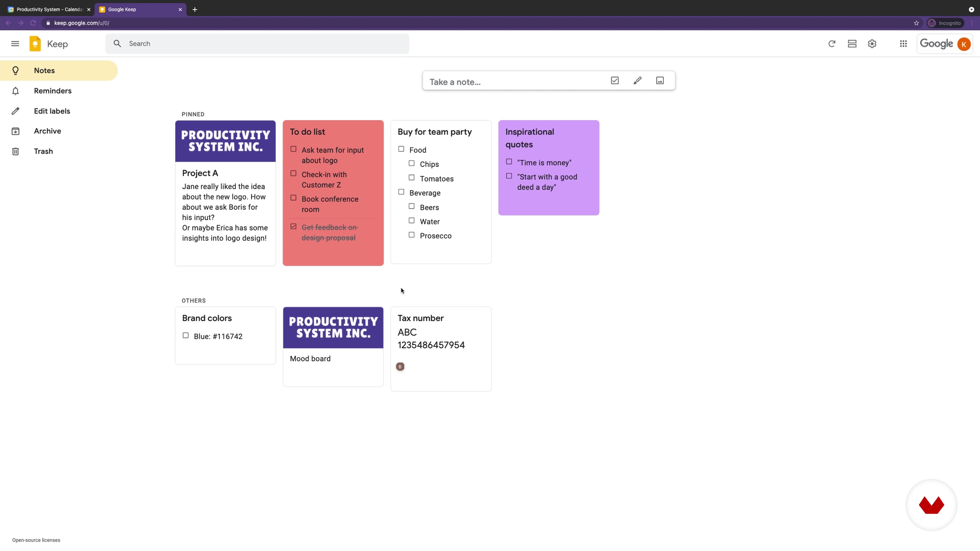Reload the page with browser reload icon
The height and width of the screenshot is (551, 980).
[33, 23]
